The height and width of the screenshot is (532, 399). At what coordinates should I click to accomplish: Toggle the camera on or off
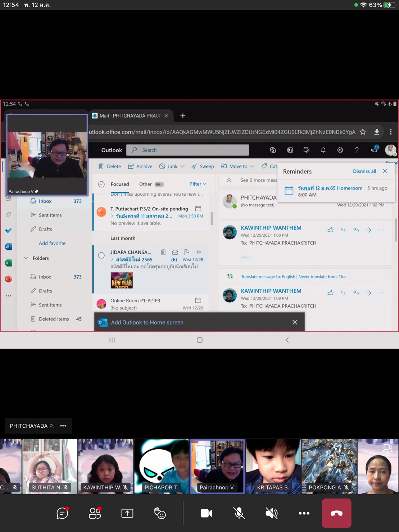point(206,513)
